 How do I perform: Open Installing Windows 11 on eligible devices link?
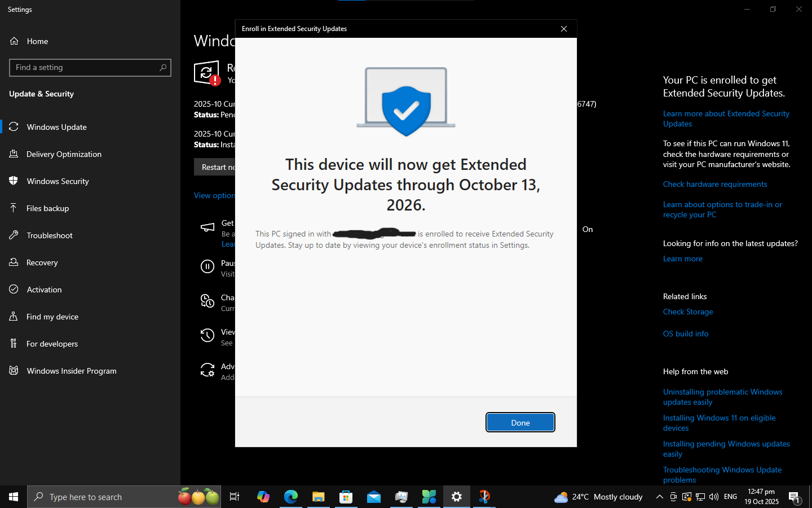tap(719, 423)
